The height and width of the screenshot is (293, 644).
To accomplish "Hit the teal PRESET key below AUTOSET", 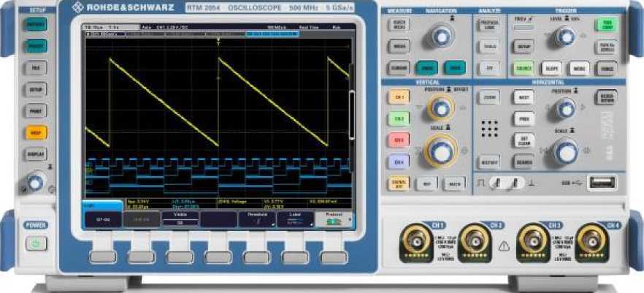I will click(x=37, y=45).
